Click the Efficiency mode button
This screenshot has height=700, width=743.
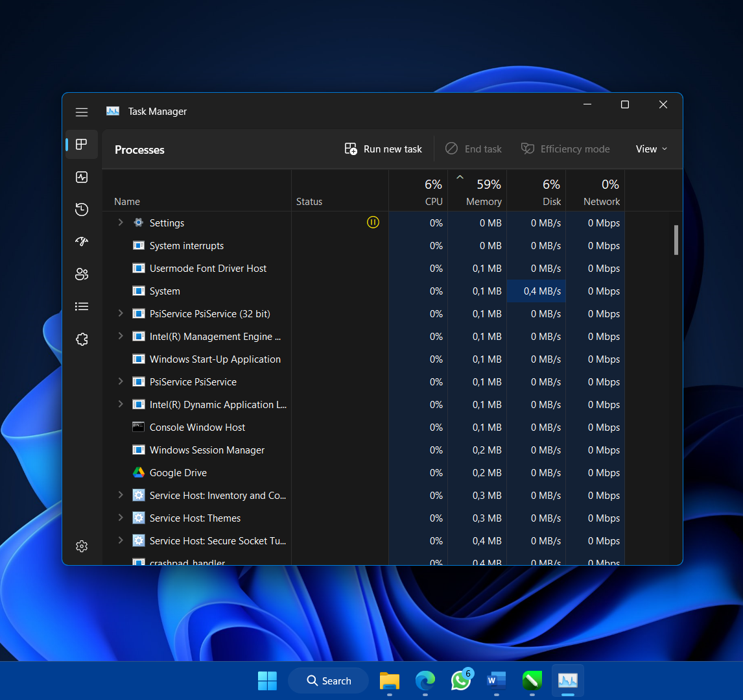565,149
